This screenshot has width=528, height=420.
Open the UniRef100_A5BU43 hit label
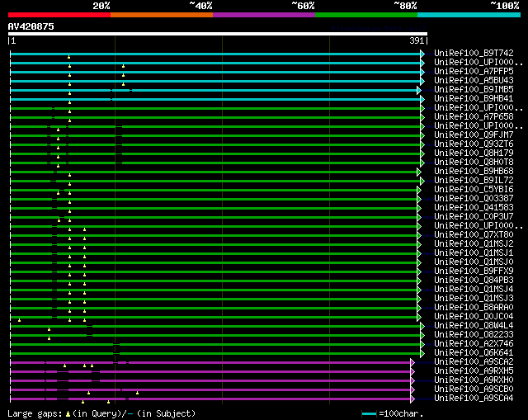coord(474,81)
